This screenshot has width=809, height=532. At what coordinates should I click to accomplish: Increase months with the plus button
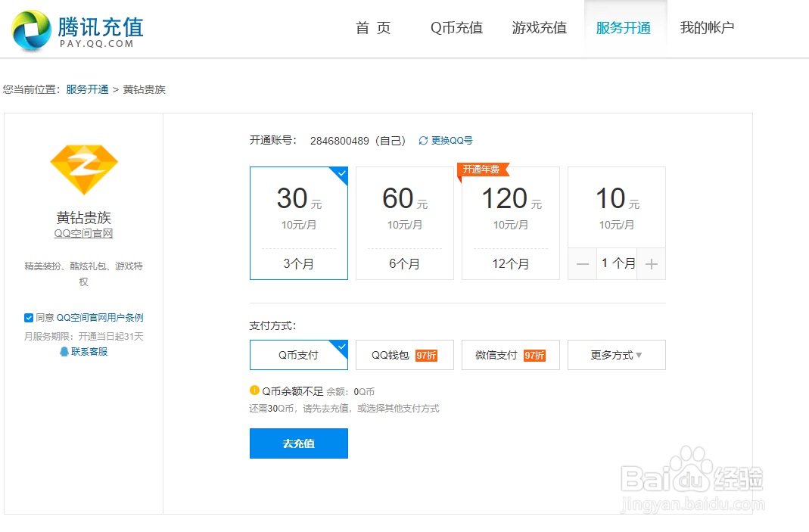point(652,263)
